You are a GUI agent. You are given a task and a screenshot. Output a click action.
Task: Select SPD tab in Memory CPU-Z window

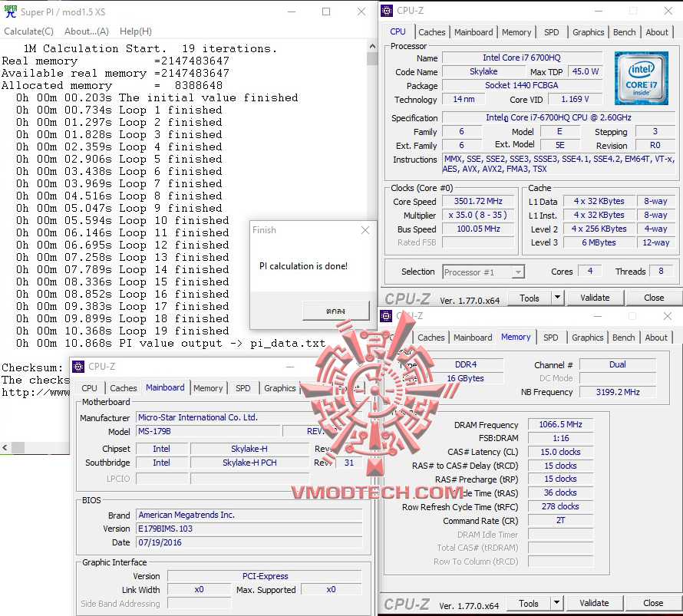[x=550, y=338]
